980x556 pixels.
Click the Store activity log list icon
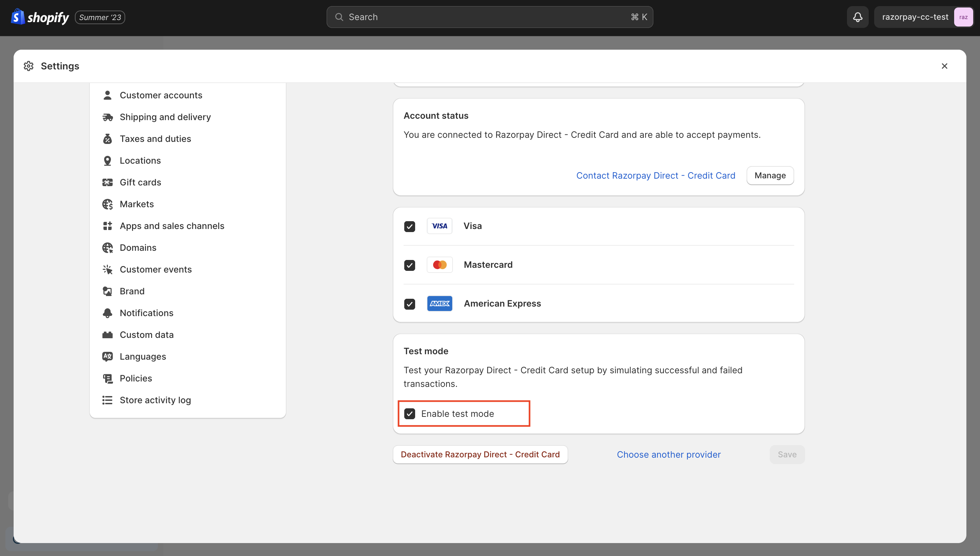107,400
